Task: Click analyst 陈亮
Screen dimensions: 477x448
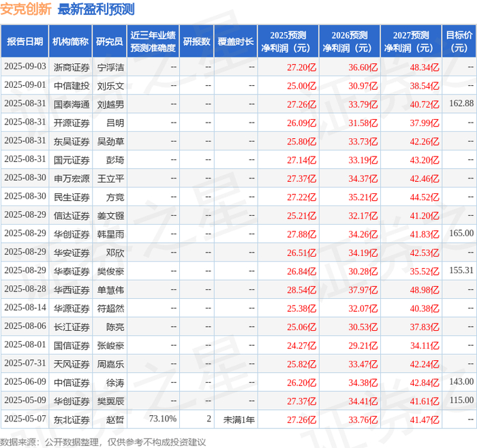Action: [x=115, y=327]
